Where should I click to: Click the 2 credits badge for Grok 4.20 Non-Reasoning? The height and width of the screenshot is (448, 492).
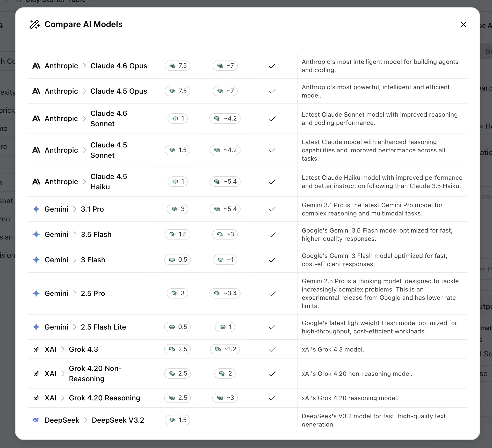(225, 374)
